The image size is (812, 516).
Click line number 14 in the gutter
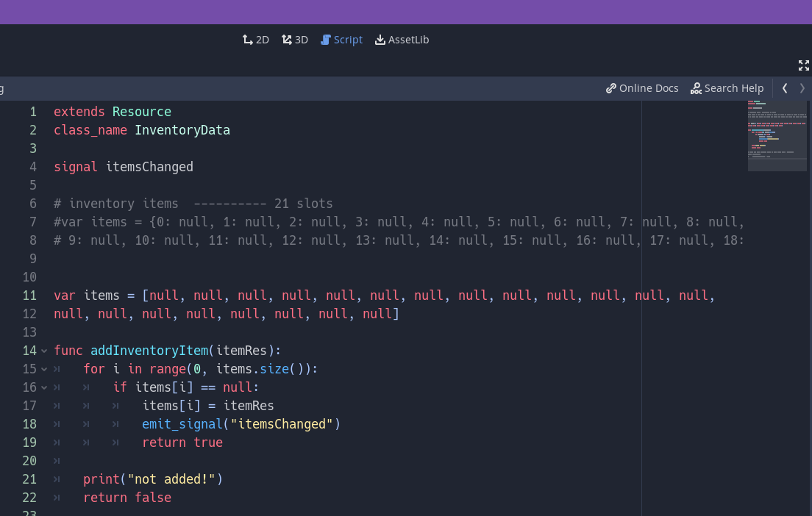(x=29, y=351)
